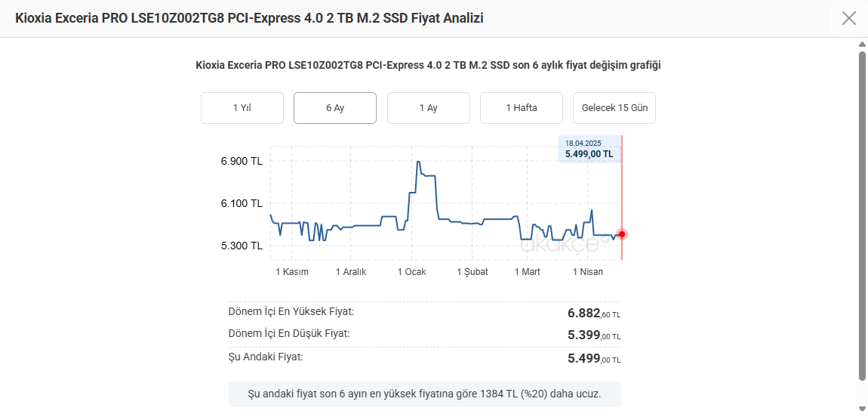This screenshot has width=868, height=411.
Task: Click the "1 Şubat" axis label
Action: click(x=472, y=272)
